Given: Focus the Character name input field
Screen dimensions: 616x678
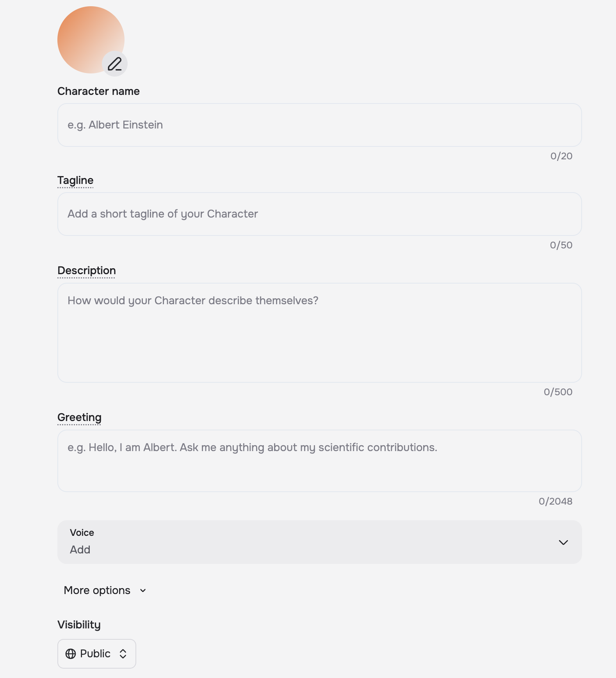Looking at the screenshot, I should click(319, 125).
